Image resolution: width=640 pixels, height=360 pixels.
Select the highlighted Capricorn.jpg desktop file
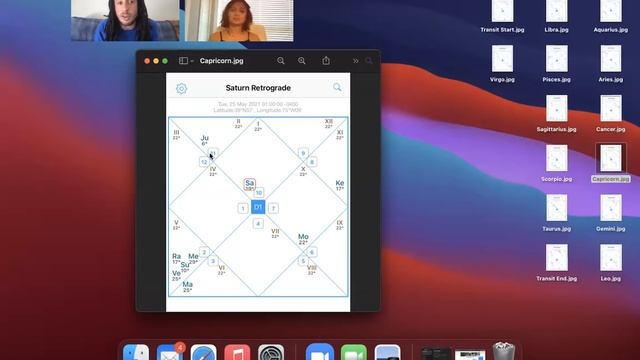tap(611, 163)
